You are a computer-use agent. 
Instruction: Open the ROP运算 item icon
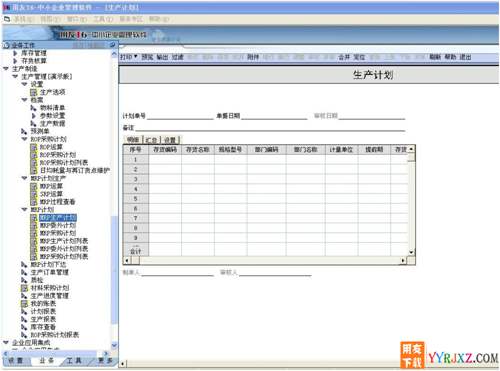click(x=34, y=147)
